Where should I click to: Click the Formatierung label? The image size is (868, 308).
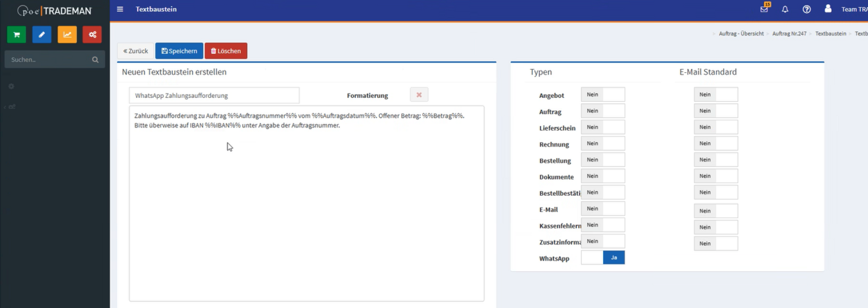coord(368,95)
